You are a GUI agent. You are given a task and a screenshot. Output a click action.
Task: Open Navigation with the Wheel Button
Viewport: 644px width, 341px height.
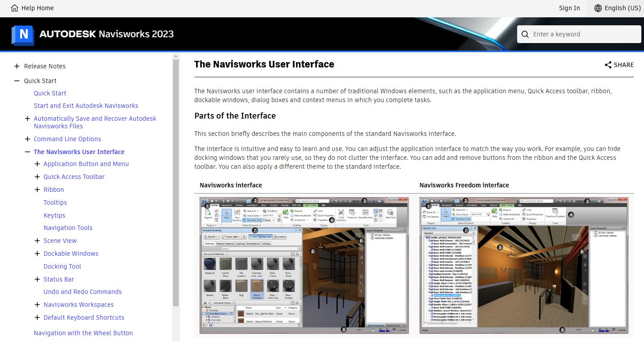tap(83, 333)
